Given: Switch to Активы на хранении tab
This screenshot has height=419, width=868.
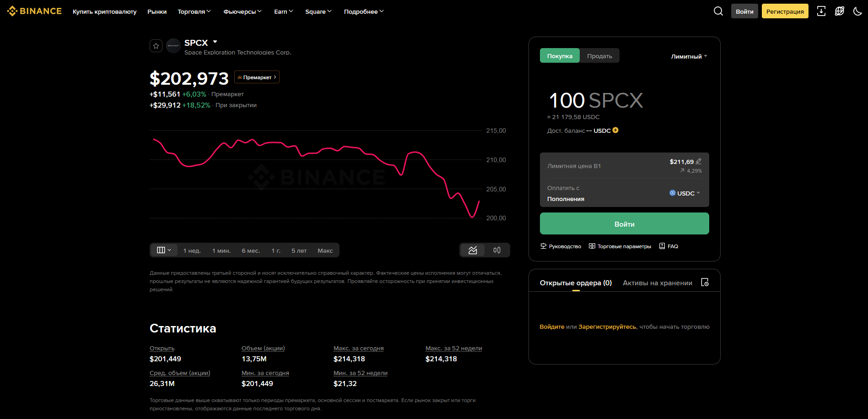Looking at the screenshot, I should (x=658, y=283).
